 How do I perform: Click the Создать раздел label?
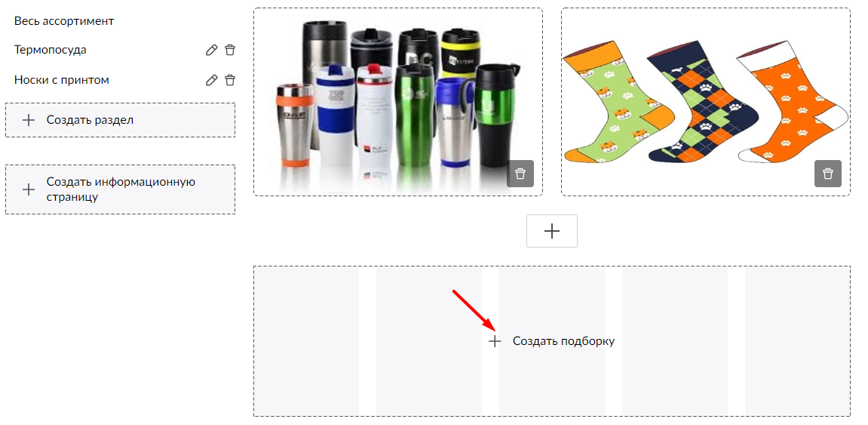click(90, 120)
